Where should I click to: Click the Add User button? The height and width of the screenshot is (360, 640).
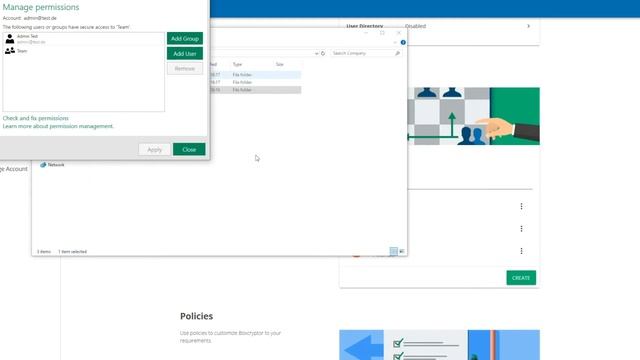pos(184,53)
